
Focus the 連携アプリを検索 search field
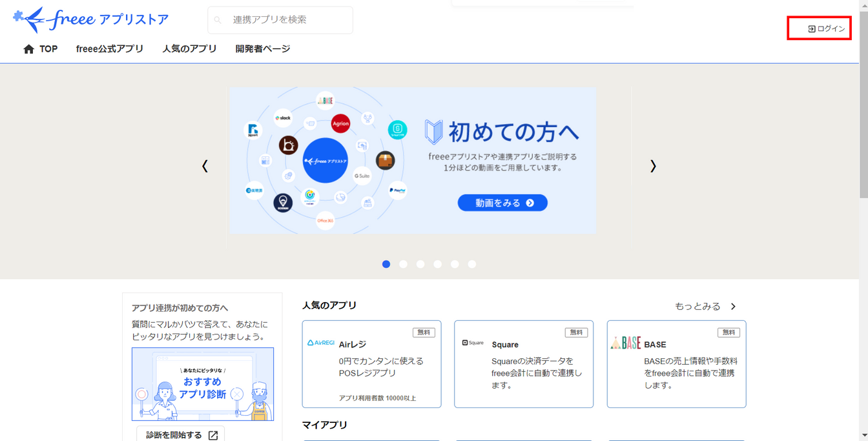[280, 20]
